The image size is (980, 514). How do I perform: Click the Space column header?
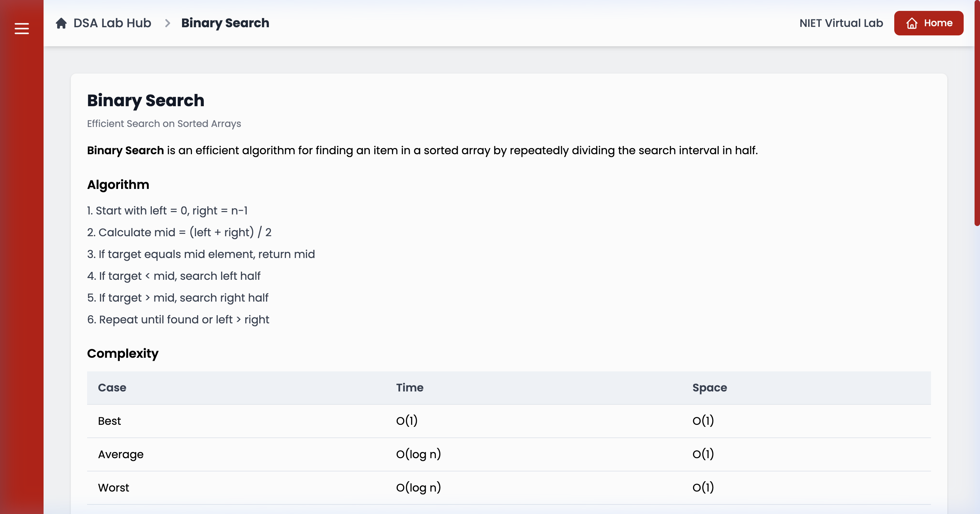pyautogui.click(x=709, y=387)
